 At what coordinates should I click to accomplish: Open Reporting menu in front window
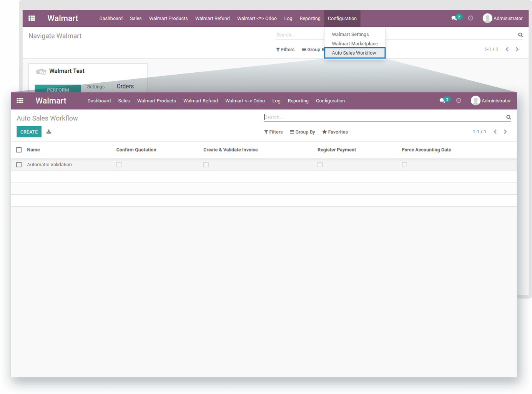pyautogui.click(x=298, y=101)
